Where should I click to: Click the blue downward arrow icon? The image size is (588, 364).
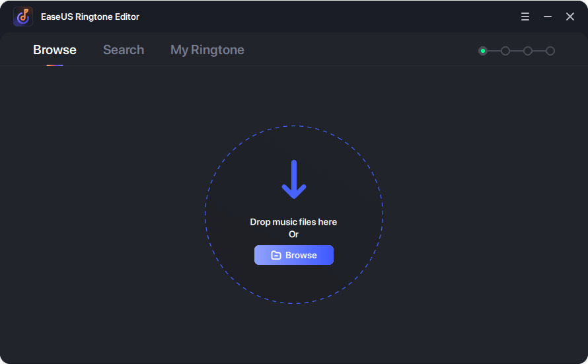pos(294,179)
